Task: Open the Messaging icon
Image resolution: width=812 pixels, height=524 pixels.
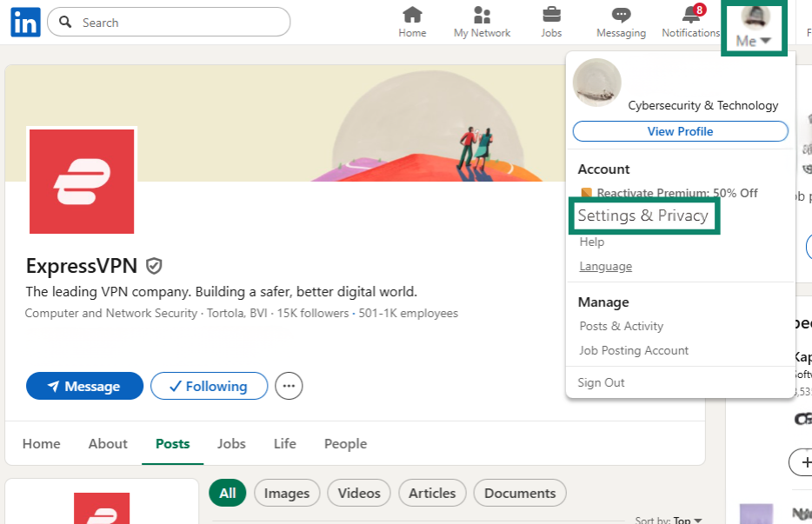Action: pos(621,16)
